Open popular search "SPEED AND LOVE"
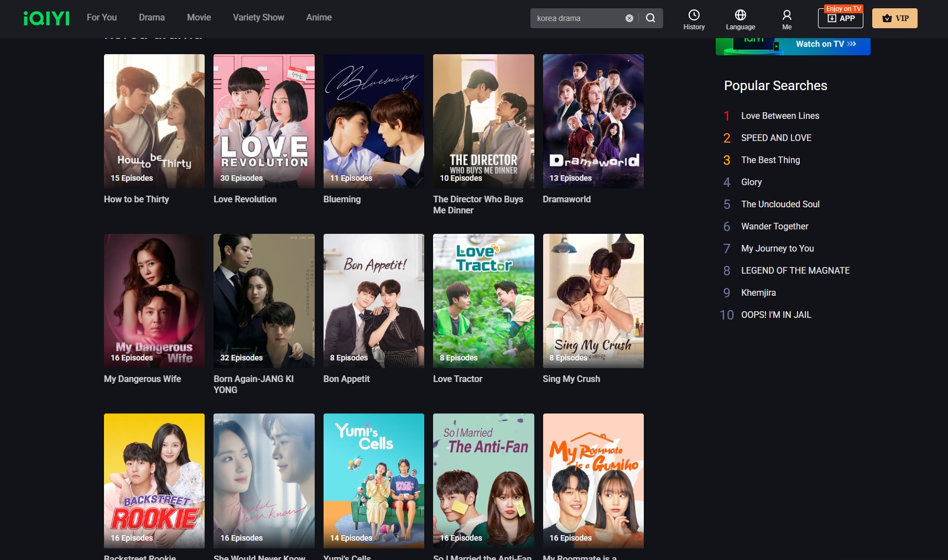The width and height of the screenshot is (948, 560). tap(775, 138)
